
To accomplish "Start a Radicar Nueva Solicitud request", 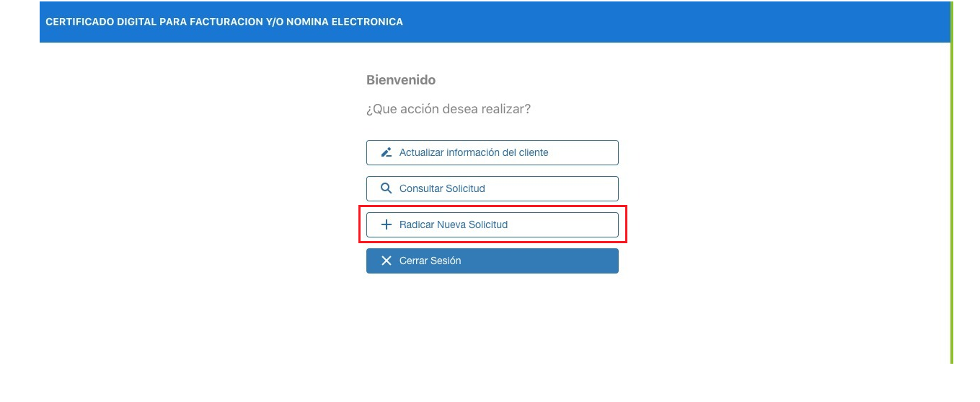I will click(493, 224).
